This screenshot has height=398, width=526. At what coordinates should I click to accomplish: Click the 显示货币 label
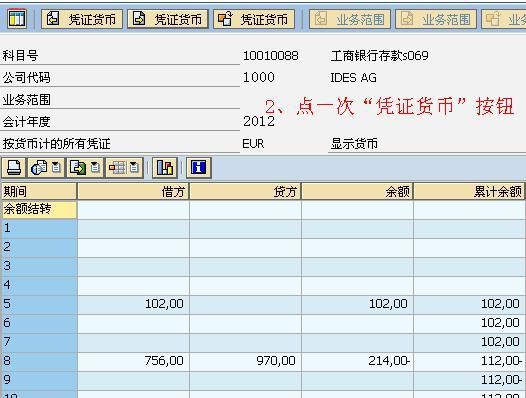click(x=354, y=144)
